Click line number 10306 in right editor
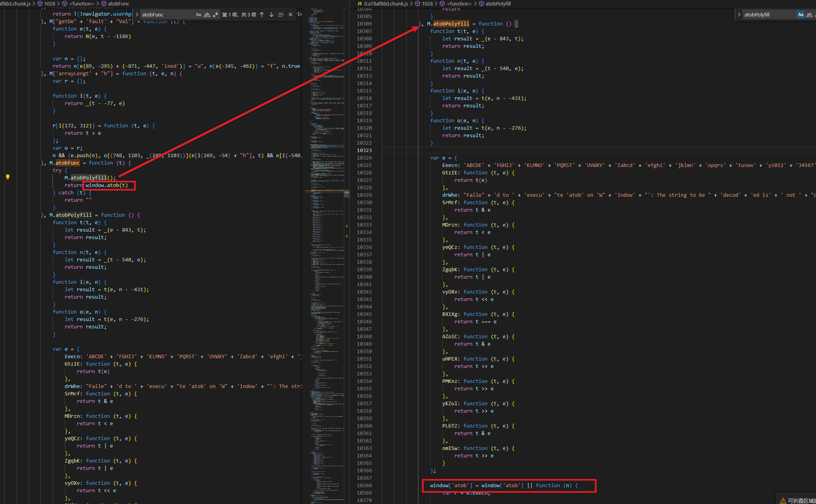 (364, 24)
